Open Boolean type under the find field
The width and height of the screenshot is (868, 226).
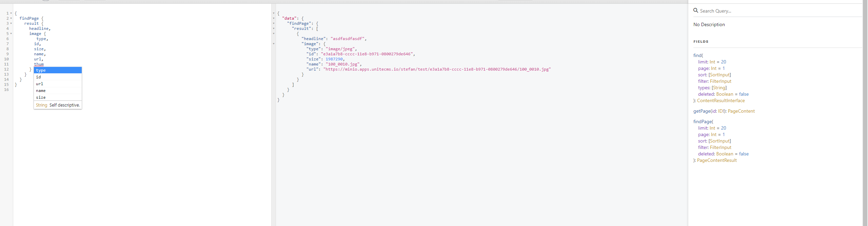coord(725,94)
